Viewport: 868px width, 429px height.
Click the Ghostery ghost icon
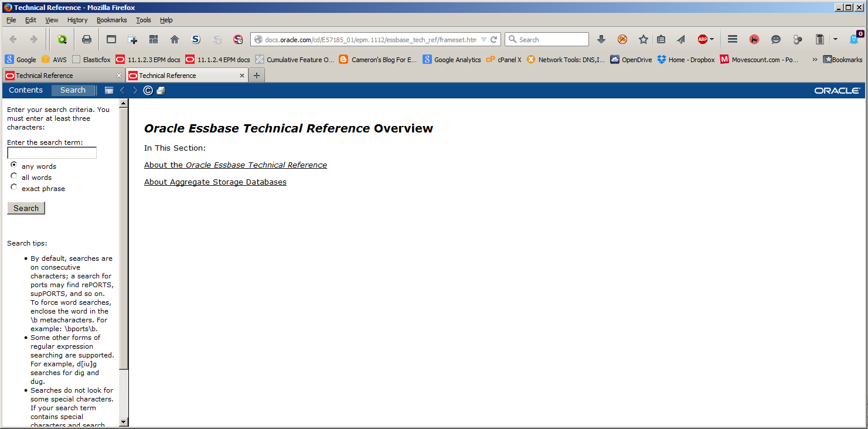click(x=854, y=39)
